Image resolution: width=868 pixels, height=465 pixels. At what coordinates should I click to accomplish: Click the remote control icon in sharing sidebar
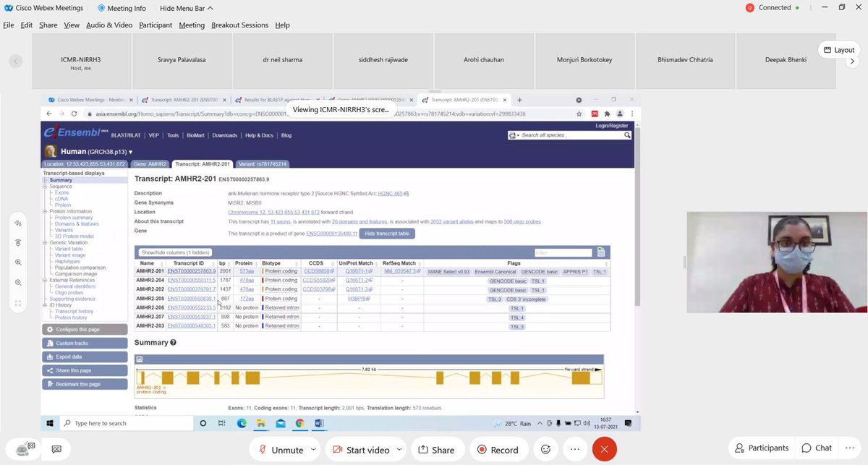tap(17, 242)
